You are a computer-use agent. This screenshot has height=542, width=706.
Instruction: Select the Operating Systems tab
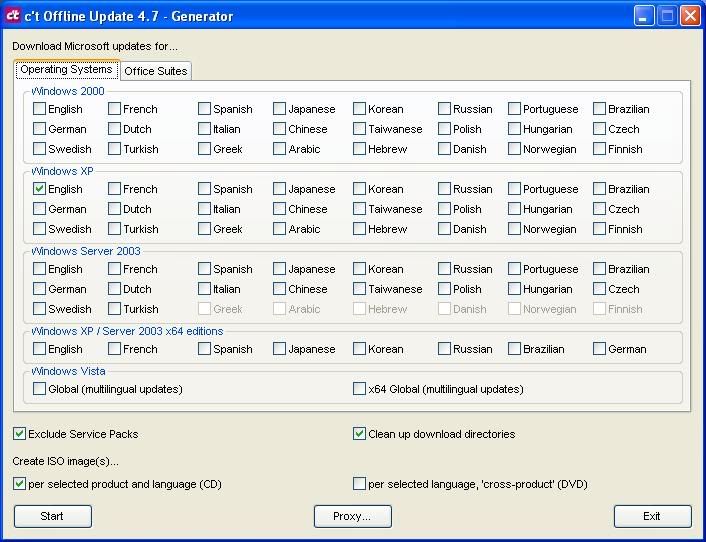[66, 69]
